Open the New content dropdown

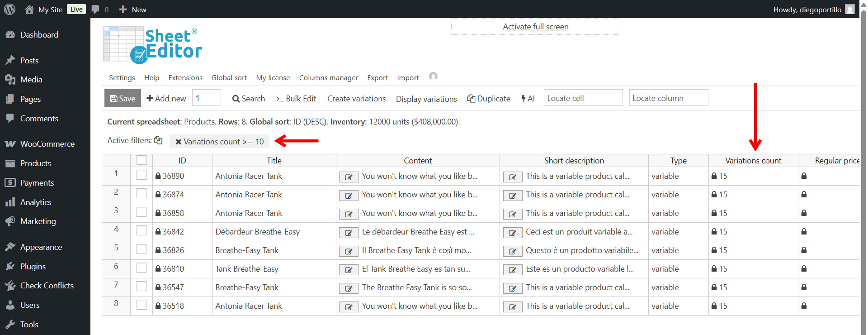133,10
